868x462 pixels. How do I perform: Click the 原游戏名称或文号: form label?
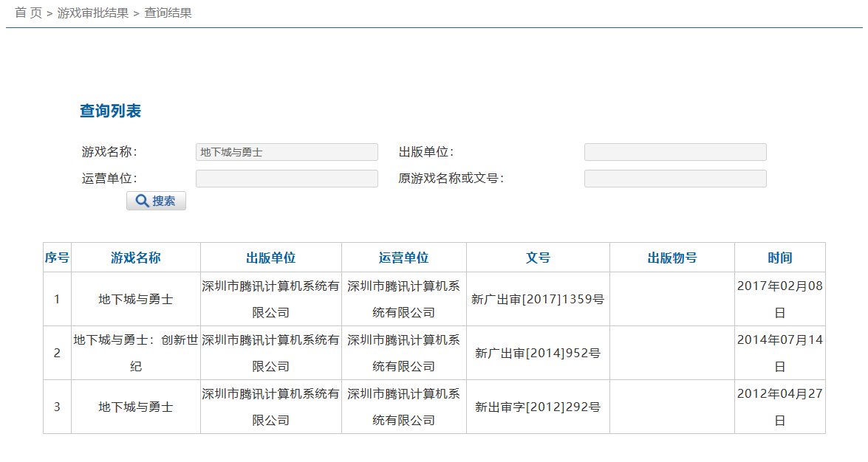click(451, 178)
